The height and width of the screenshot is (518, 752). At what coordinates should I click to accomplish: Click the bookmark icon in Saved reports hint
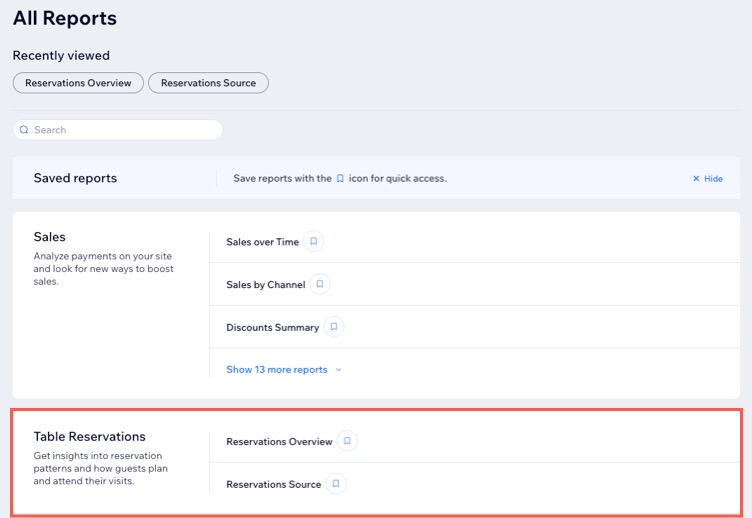coord(340,178)
